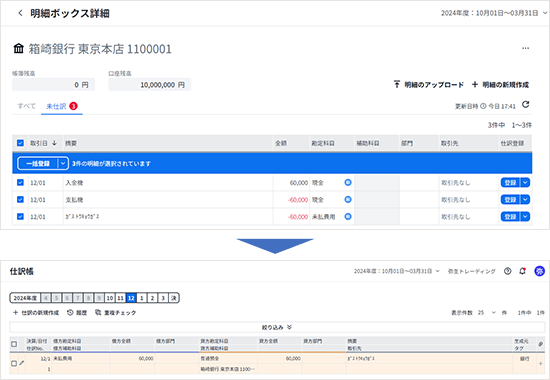Check the journal entry row checkbox
This screenshot has height=380, width=550.
(x=14, y=363)
